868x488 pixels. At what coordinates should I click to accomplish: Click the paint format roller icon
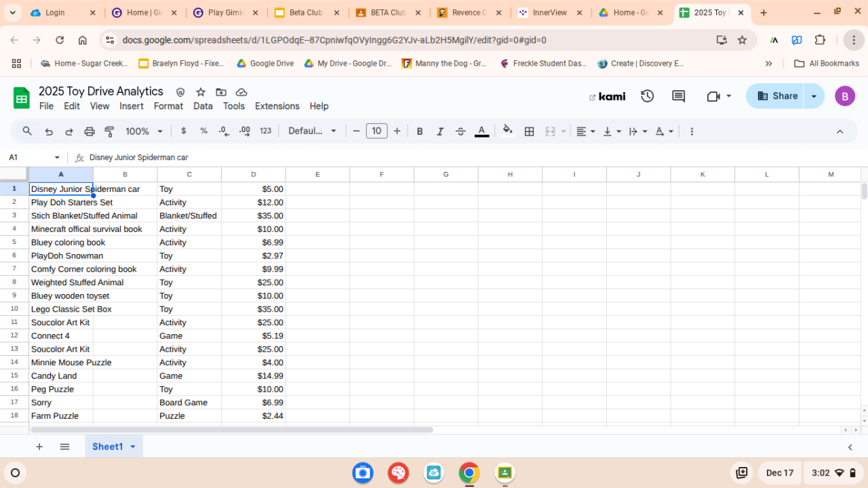(109, 131)
